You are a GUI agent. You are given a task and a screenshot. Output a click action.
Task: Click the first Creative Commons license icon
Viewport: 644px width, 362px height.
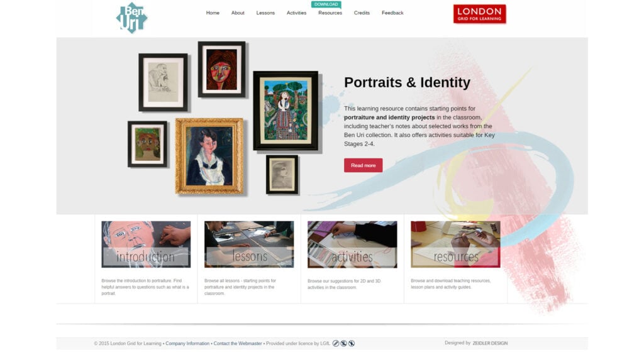click(x=336, y=344)
